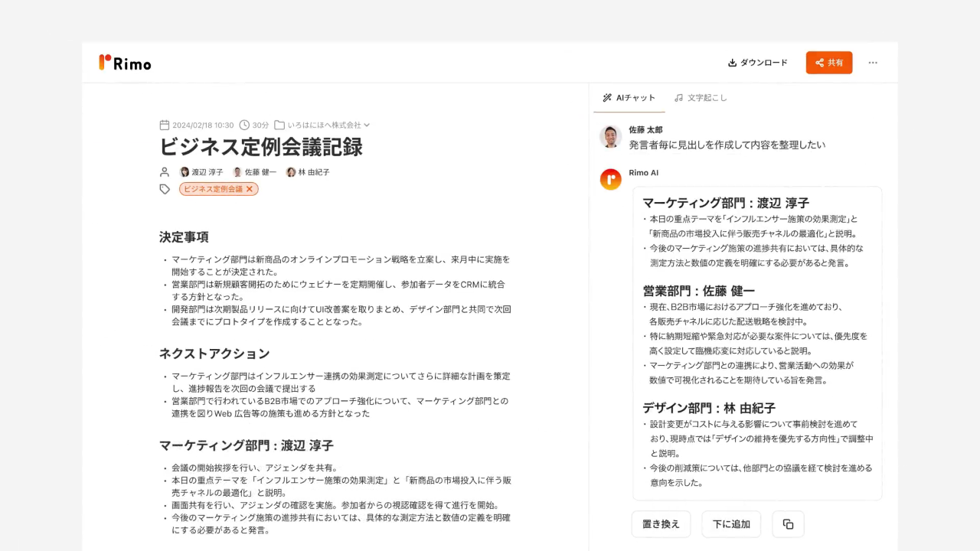Click the 決定事項 heading
Screen dimensions: 980x551
(184, 237)
